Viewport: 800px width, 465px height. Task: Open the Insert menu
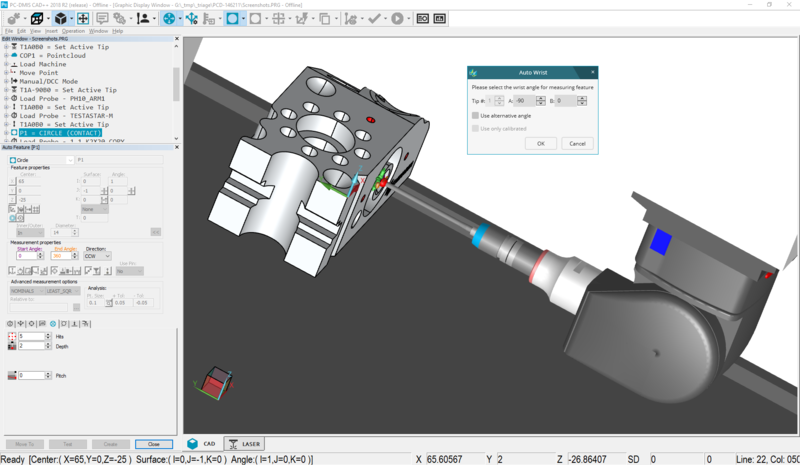(x=50, y=31)
